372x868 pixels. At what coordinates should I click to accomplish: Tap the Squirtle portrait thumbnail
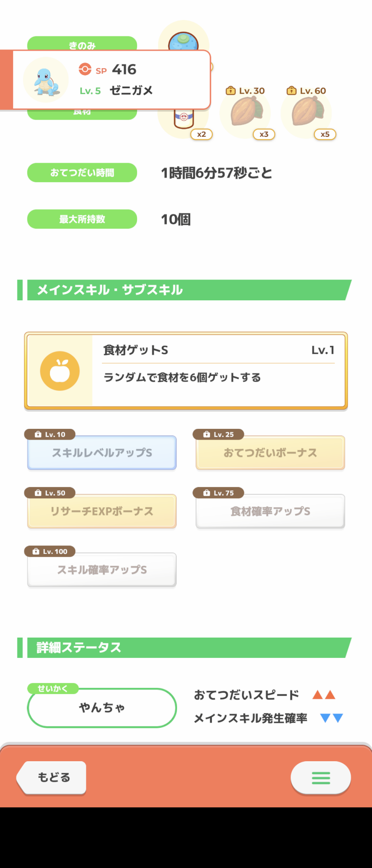click(46, 80)
